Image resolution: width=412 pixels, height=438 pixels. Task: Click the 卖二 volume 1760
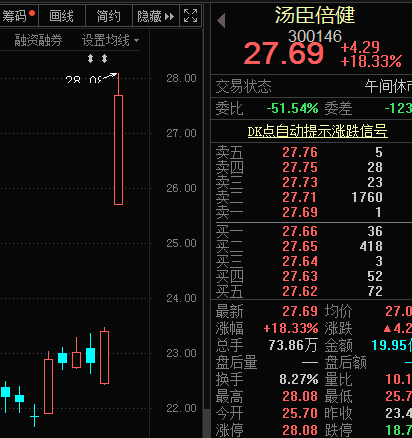point(367,197)
